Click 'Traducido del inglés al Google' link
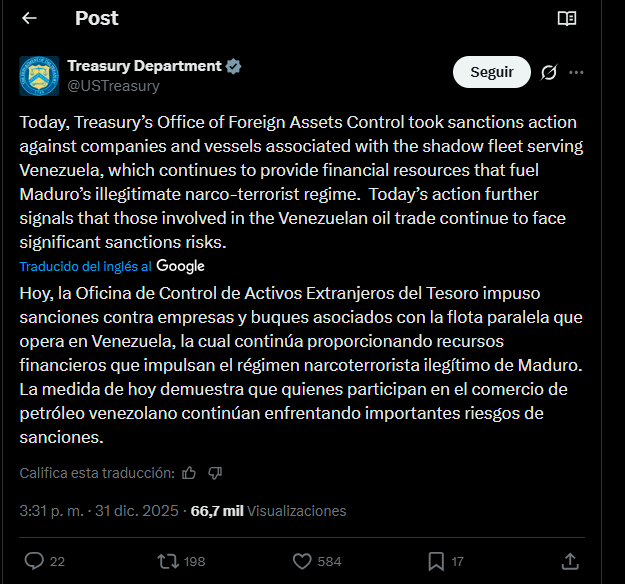This screenshot has width=625, height=584. click(112, 266)
